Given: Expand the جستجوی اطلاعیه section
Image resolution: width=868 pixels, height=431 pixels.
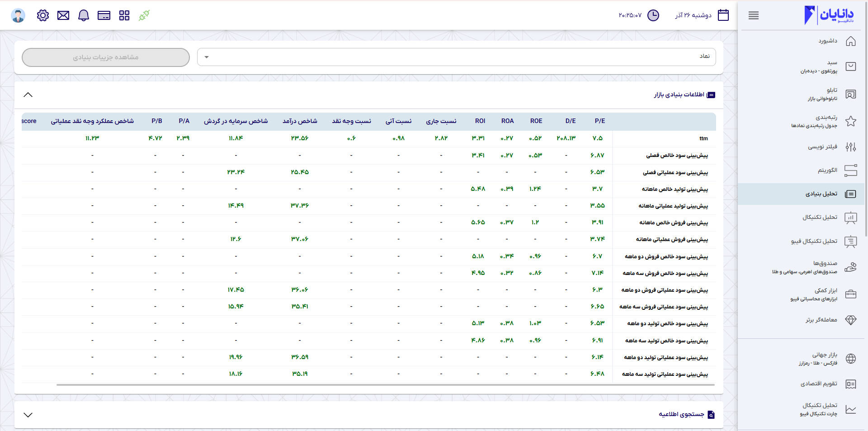Looking at the screenshot, I should (28, 415).
